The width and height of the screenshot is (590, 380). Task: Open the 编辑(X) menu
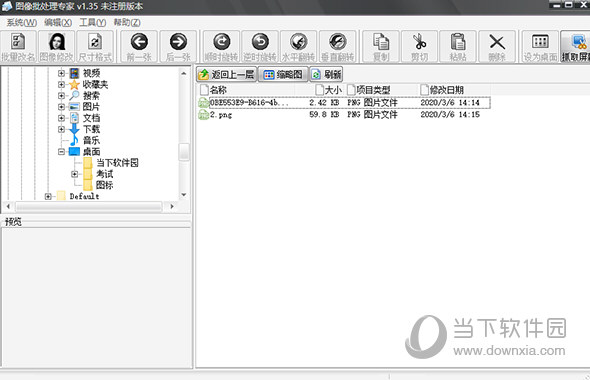(x=58, y=23)
